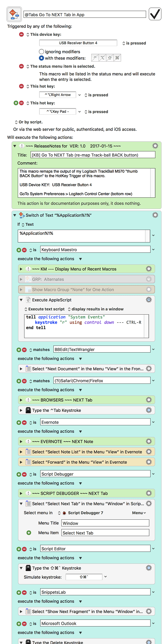Expand the Select Forward in Evernote action
This screenshot has width=168, height=644.
click(x=21, y=462)
